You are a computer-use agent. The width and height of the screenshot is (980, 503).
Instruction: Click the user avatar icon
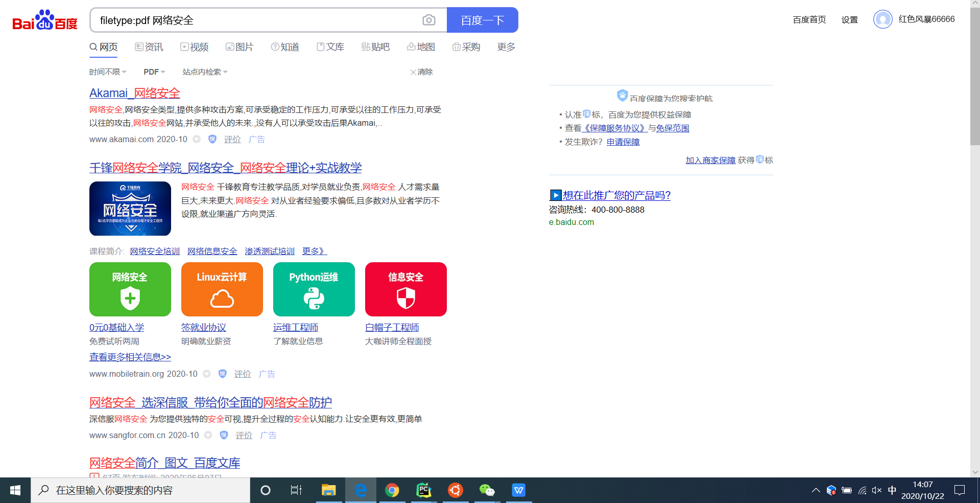pyautogui.click(x=882, y=19)
